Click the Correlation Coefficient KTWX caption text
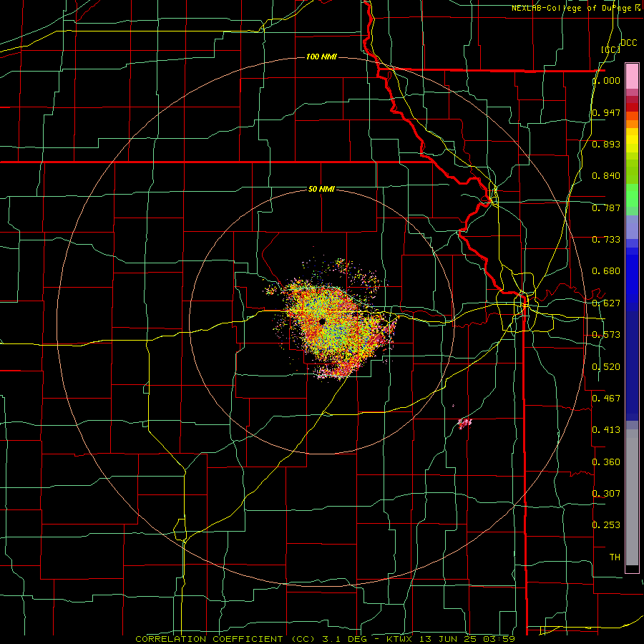 click(x=325, y=639)
